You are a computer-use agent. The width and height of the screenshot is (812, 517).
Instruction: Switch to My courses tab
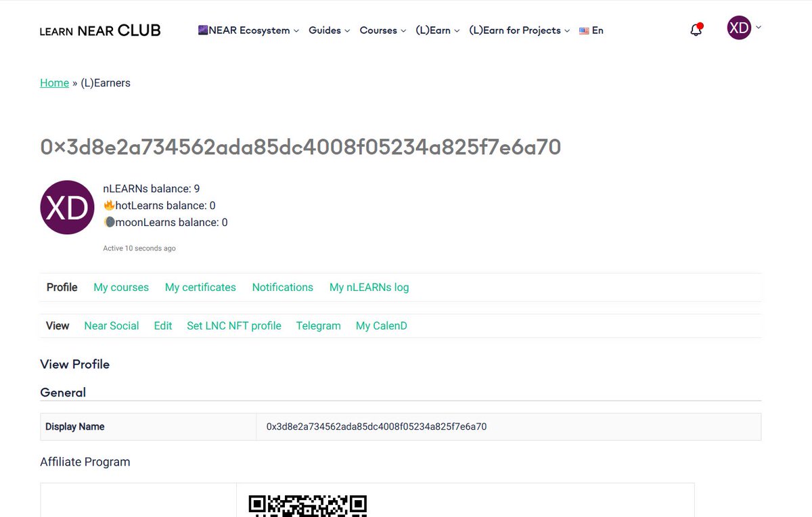(x=121, y=288)
